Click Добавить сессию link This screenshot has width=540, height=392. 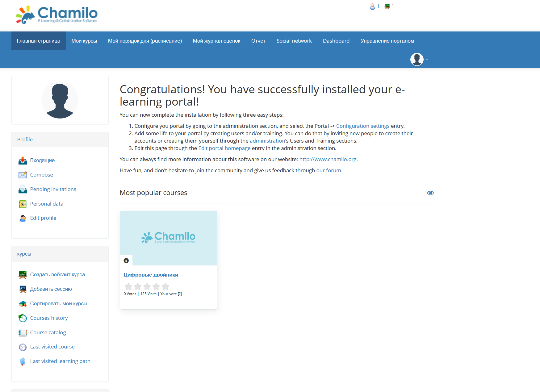click(51, 289)
